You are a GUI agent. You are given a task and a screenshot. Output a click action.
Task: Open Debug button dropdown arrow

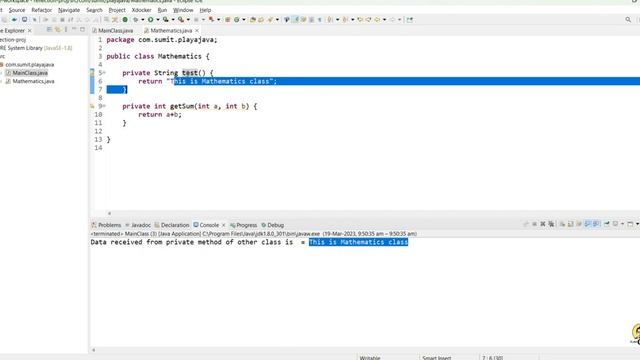point(142,20)
